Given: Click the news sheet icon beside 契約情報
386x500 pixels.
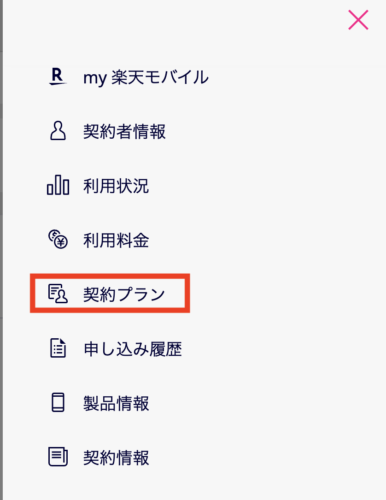Looking at the screenshot, I should (x=58, y=457).
